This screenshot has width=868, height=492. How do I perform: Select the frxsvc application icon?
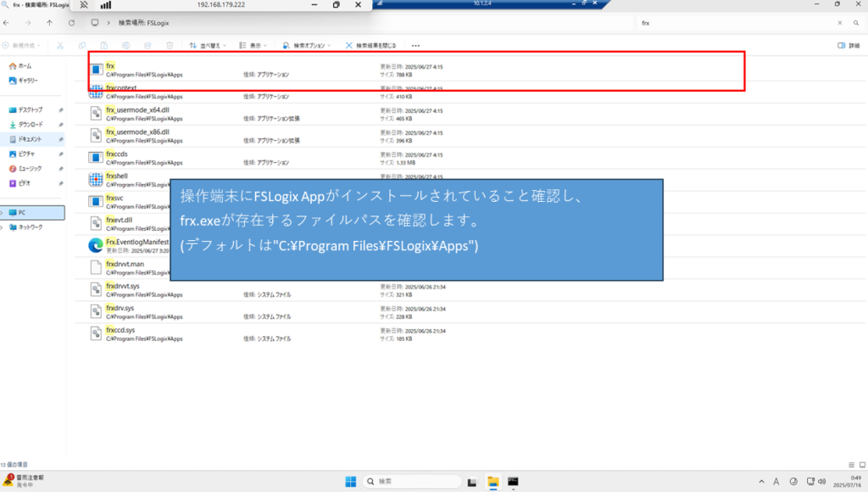[x=96, y=201]
